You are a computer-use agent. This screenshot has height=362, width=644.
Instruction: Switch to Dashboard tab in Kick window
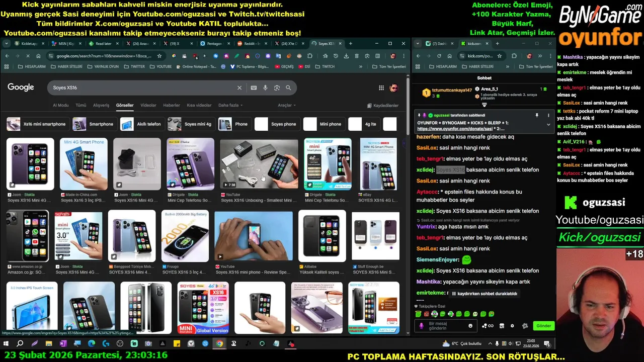[439, 44]
